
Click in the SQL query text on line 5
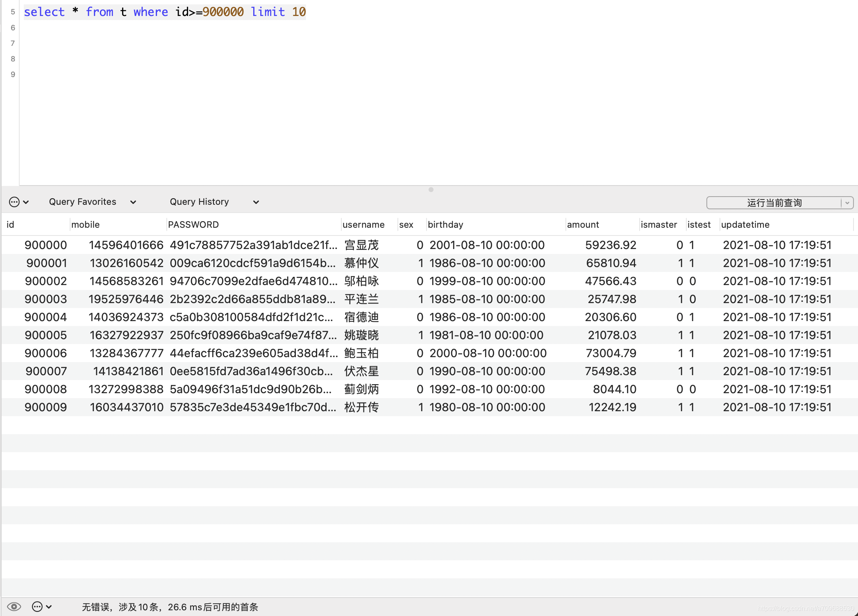point(164,12)
